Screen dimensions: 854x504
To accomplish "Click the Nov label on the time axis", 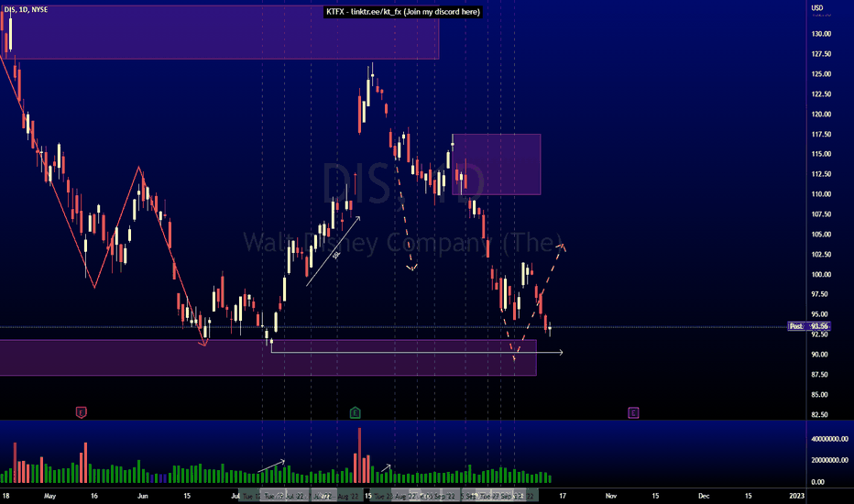I will click(611, 496).
